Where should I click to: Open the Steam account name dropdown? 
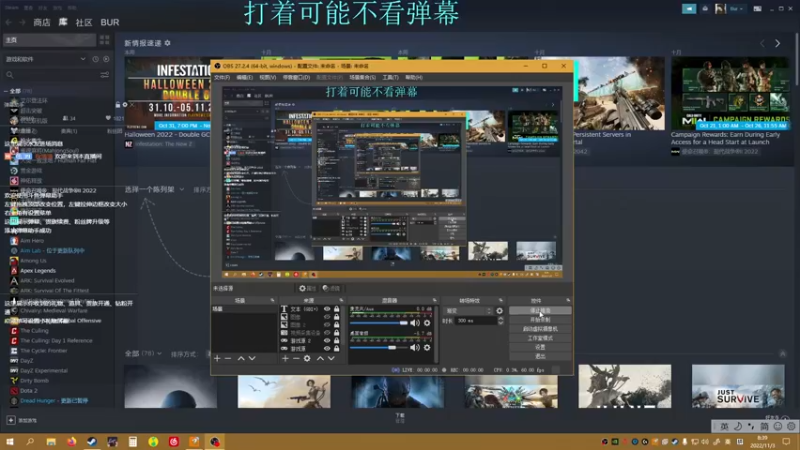(x=736, y=9)
